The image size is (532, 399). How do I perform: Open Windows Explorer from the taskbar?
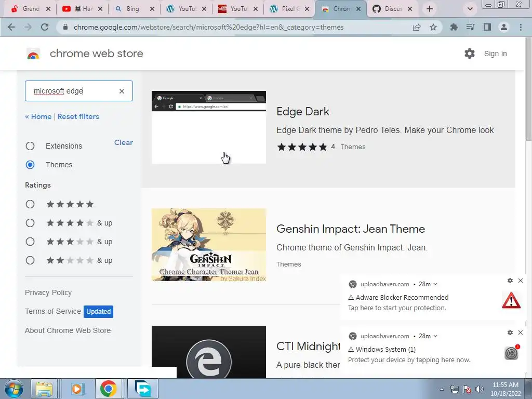(44, 389)
